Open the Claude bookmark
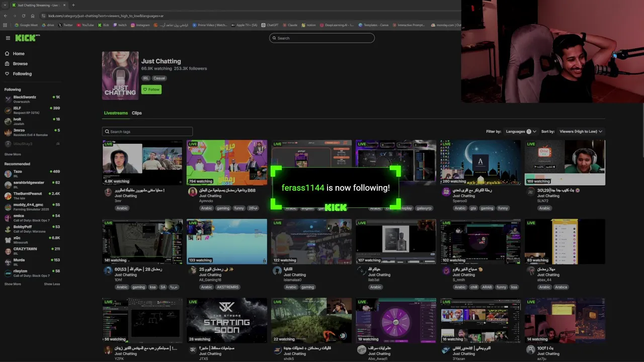644x362 pixels. [x=290, y=25]
